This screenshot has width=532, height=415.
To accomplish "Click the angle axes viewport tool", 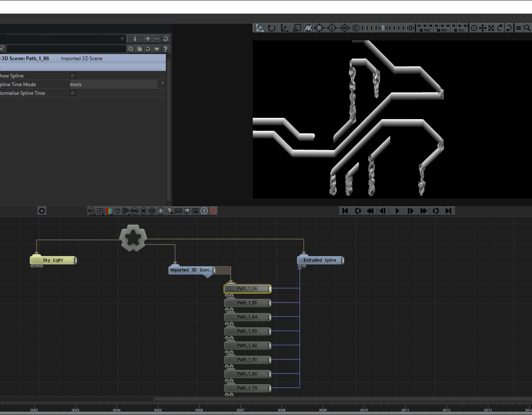I will pos(284,28).
